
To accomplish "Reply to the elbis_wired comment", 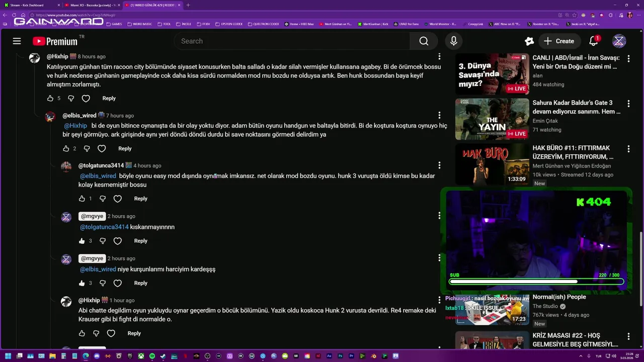I will [x=125, y=149].
